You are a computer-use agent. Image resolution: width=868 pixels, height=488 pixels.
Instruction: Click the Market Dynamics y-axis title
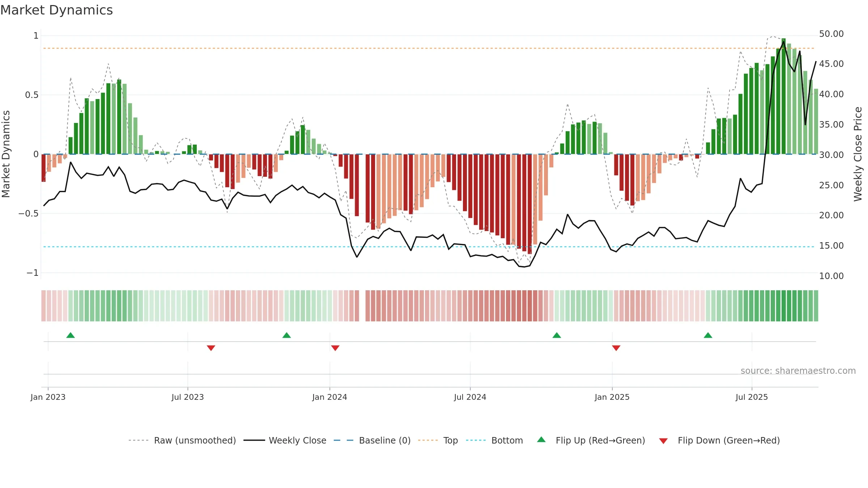6,154
